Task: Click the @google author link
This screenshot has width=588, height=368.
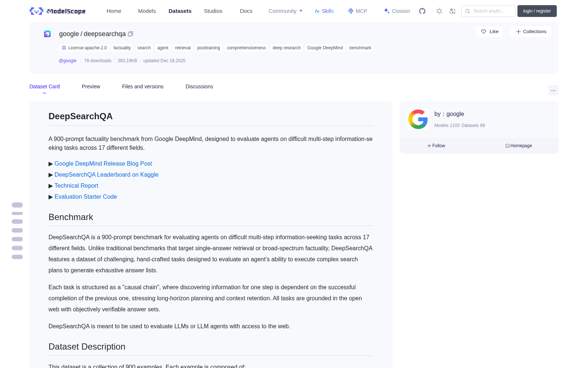Action: click(x=68, y=61)
